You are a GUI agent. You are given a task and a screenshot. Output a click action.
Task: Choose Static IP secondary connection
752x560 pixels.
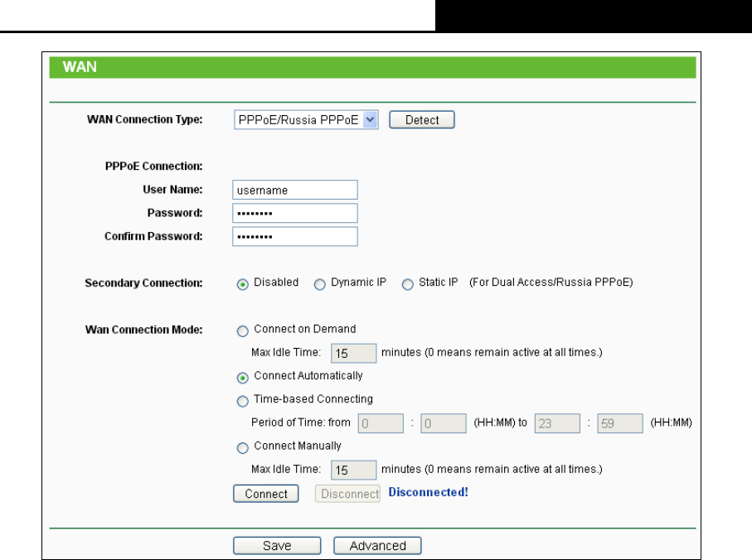coord(408,284)
